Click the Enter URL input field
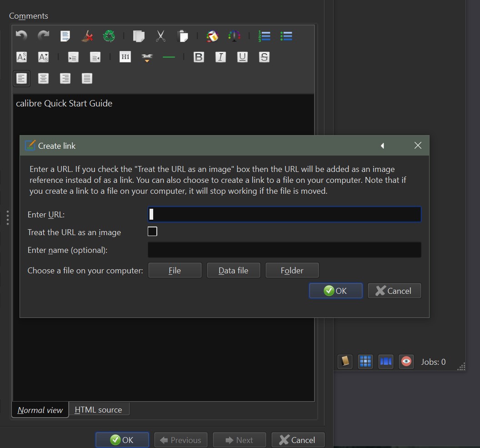Viewport: 480px width, 448px height. pyautogui.click(x=285, y=214)
